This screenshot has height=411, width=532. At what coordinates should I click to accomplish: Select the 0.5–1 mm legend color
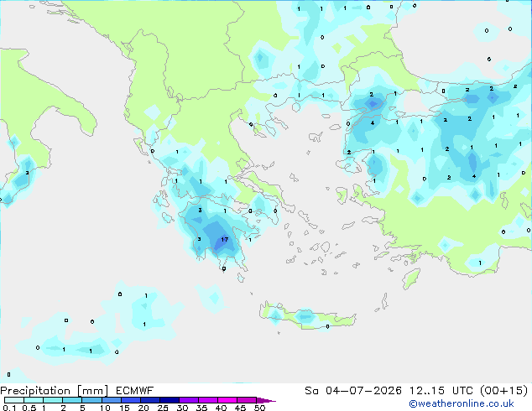[34, 400]
